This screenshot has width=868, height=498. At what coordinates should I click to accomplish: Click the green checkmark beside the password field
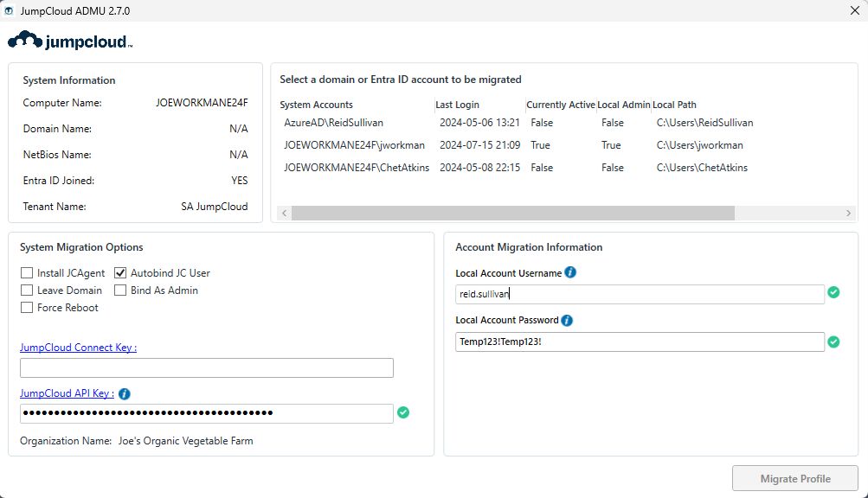coord(833,342)
